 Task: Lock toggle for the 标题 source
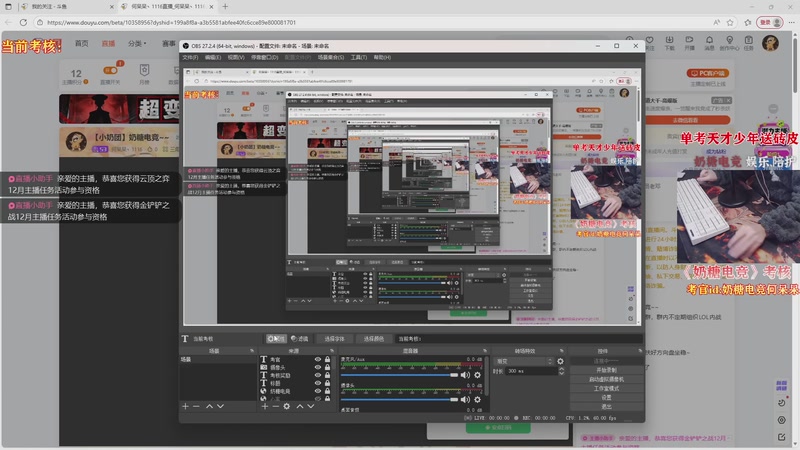(x=328, y=383)
